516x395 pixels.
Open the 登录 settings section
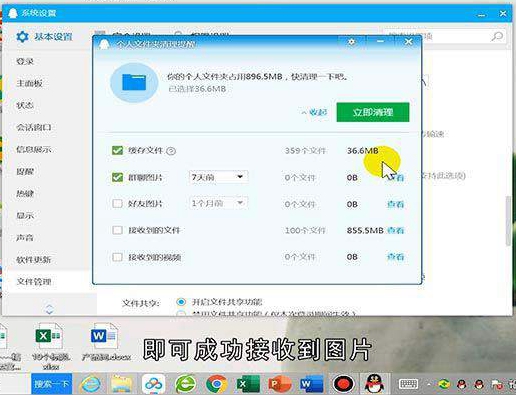pos(25,61)
